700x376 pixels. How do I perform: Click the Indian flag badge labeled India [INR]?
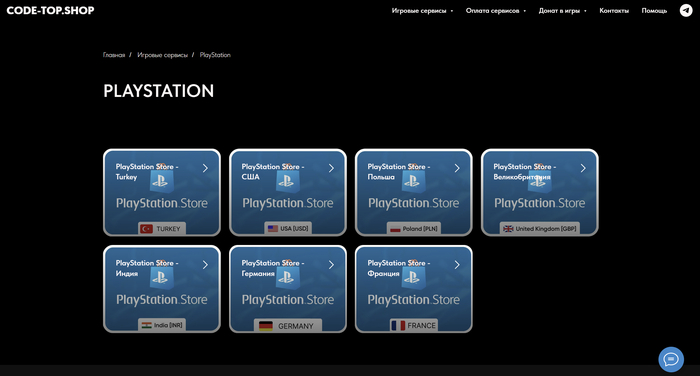click(x=162, y=325)
